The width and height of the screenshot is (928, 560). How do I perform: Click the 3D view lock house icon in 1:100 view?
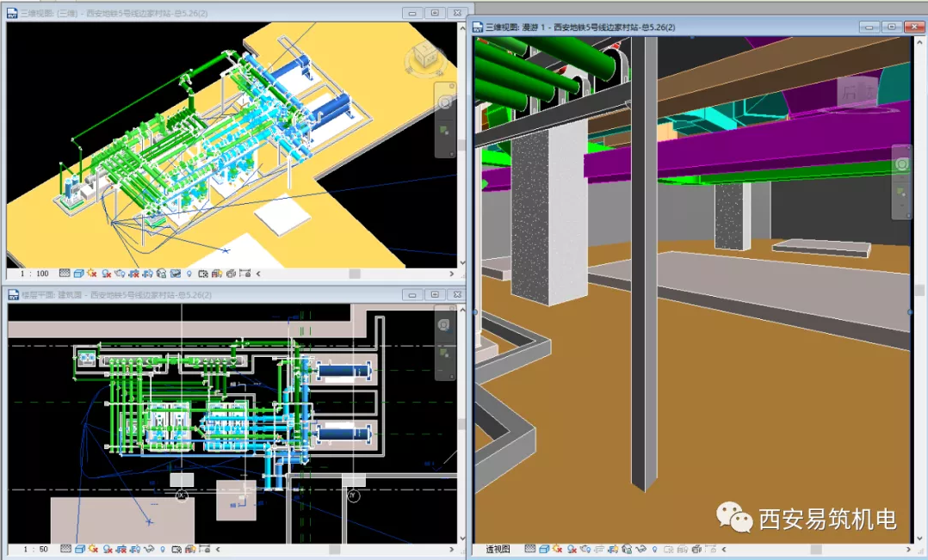click(162, 274)
